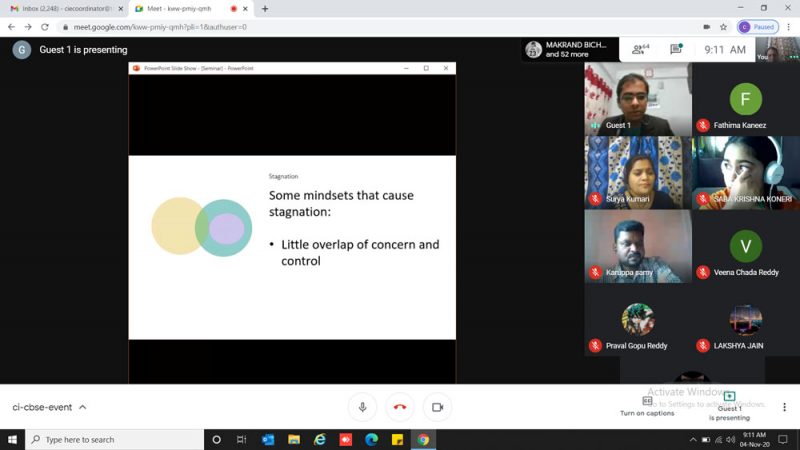Screen dimensions: 800x450
Task: Click the presenter avatar G icon
Action: [x=21, y=49]
